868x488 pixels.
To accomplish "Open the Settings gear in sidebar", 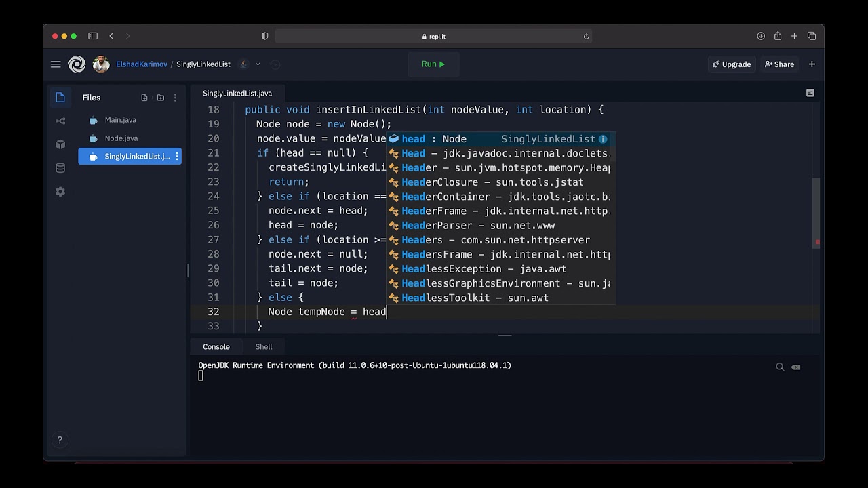I will point(60,192).
